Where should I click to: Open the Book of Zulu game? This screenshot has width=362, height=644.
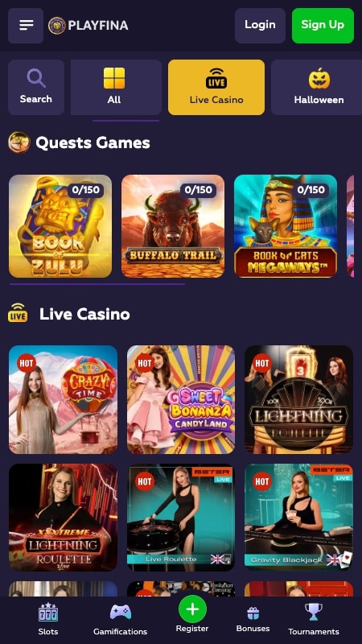click(60, 226)
